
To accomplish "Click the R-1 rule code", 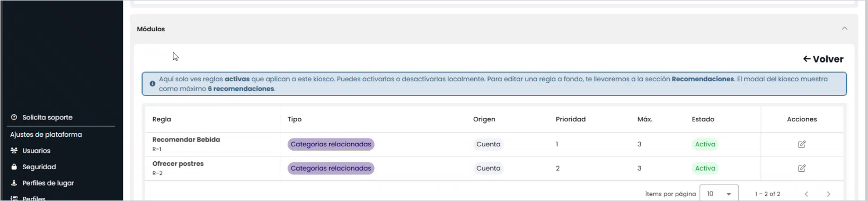I will point(157,149).
